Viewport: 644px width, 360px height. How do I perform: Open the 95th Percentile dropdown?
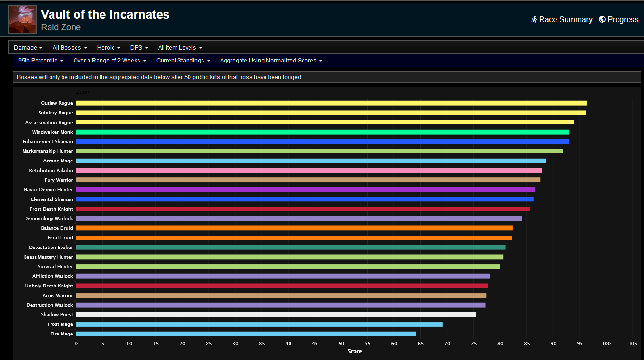40,61
